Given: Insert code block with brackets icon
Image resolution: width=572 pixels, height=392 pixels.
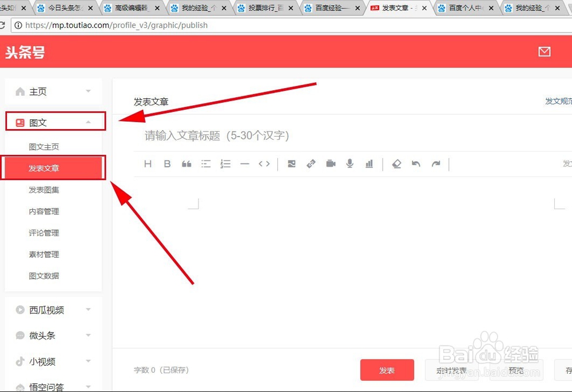Looking at the screenshot, I should tap(264, 164).
